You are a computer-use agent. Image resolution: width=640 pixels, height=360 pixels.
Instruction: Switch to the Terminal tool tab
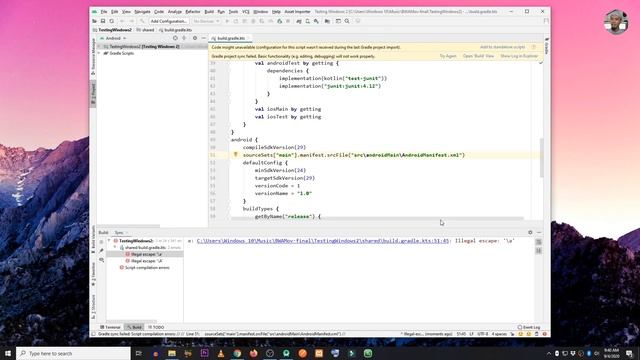pos(110,327)
